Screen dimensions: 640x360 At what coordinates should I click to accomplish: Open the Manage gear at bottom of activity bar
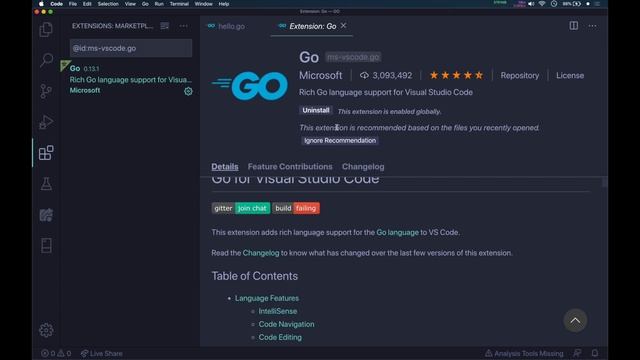tap(46, 330)
